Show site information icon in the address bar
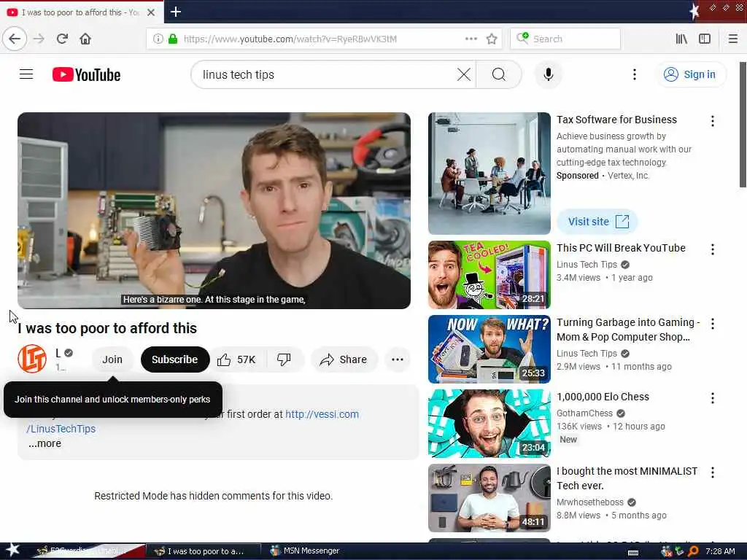The height and width of the screenshot is (560, 747). click(158, 39)
